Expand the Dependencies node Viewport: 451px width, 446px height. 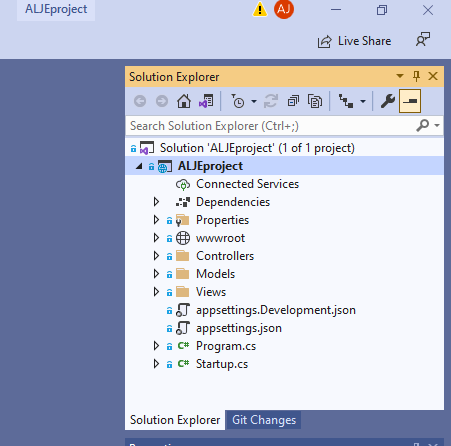(x=156, y=202)
